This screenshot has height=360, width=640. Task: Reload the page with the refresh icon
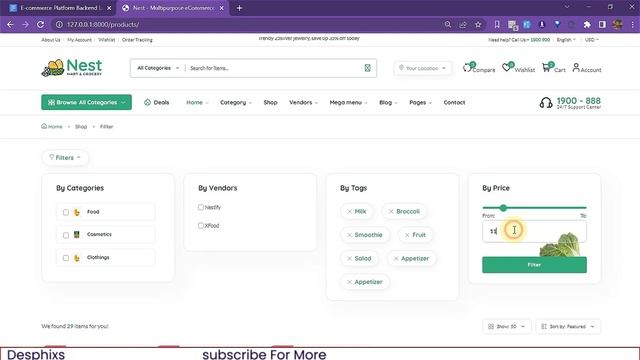[40, 24]
